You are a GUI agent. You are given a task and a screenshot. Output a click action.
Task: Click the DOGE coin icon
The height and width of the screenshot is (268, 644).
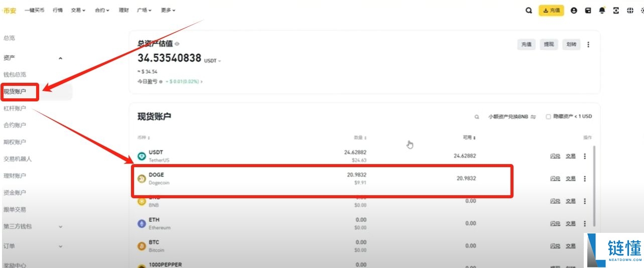(x=142, y=179)
